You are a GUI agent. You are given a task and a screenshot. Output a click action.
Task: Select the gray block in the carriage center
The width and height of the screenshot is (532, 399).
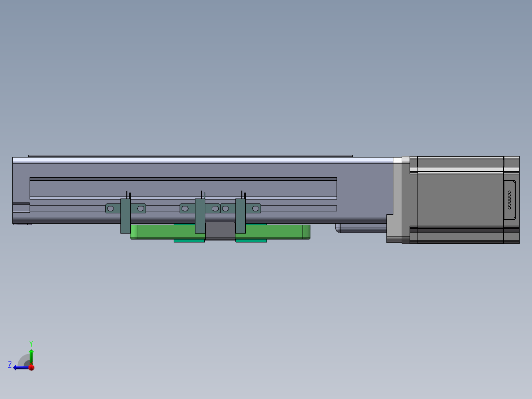tap(220, 231)
